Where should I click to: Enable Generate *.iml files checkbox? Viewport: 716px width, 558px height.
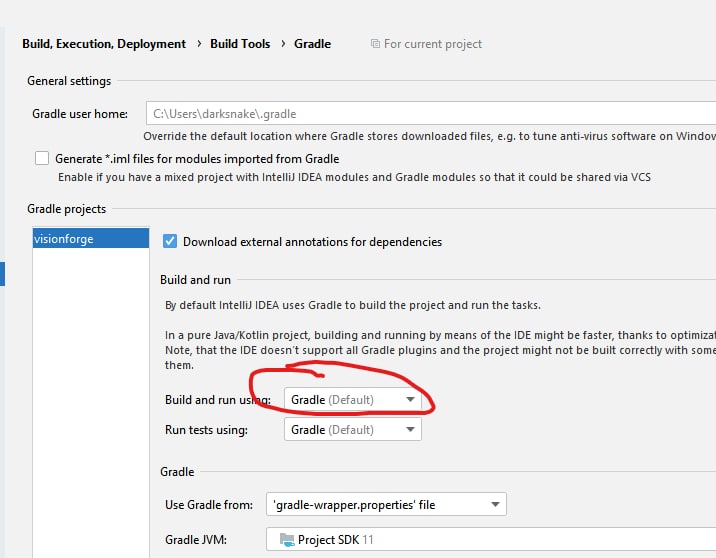pyautogui.click(x=42, y=158)
